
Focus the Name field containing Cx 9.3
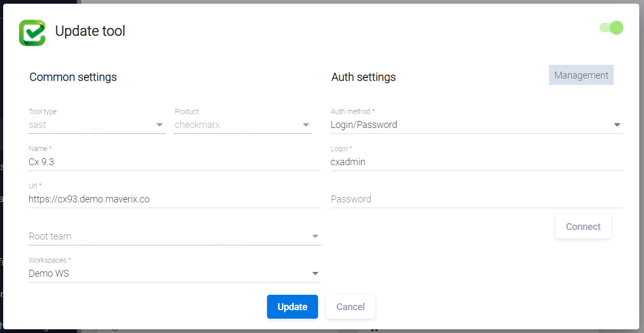[174, 162]
